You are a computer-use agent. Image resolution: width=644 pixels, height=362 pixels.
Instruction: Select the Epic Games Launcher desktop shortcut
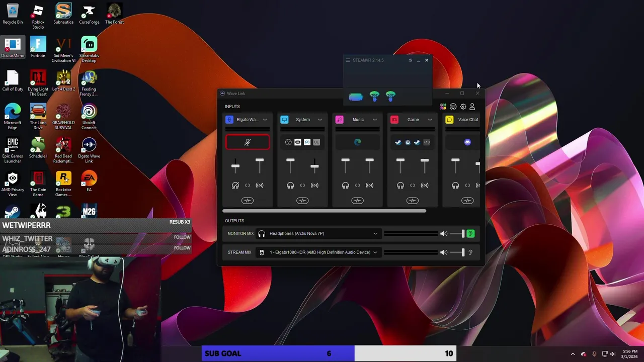coord(13,150)
